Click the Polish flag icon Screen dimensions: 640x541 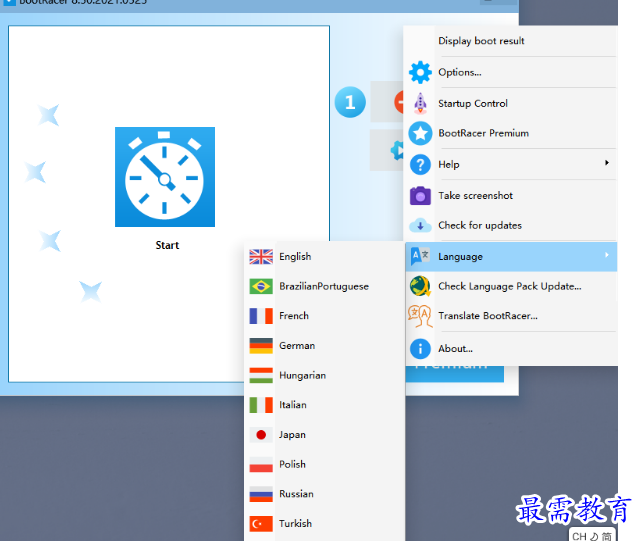(261, 465)
